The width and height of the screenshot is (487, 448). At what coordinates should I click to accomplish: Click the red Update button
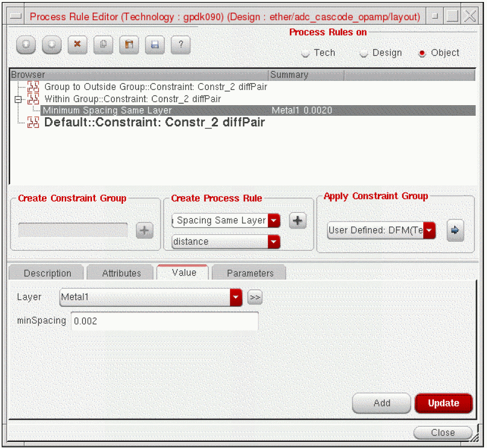click(x=443, y=403)
